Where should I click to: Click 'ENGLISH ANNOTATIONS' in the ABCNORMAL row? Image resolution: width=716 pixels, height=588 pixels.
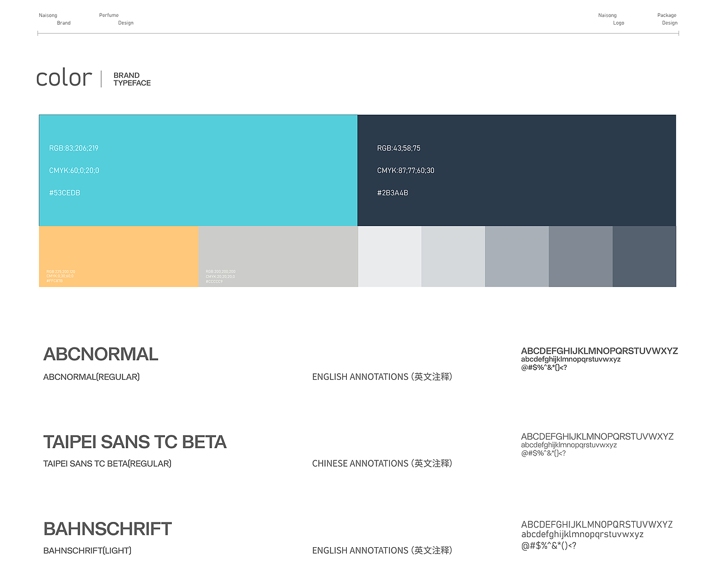pyautogui.click(x=360, y=377)
